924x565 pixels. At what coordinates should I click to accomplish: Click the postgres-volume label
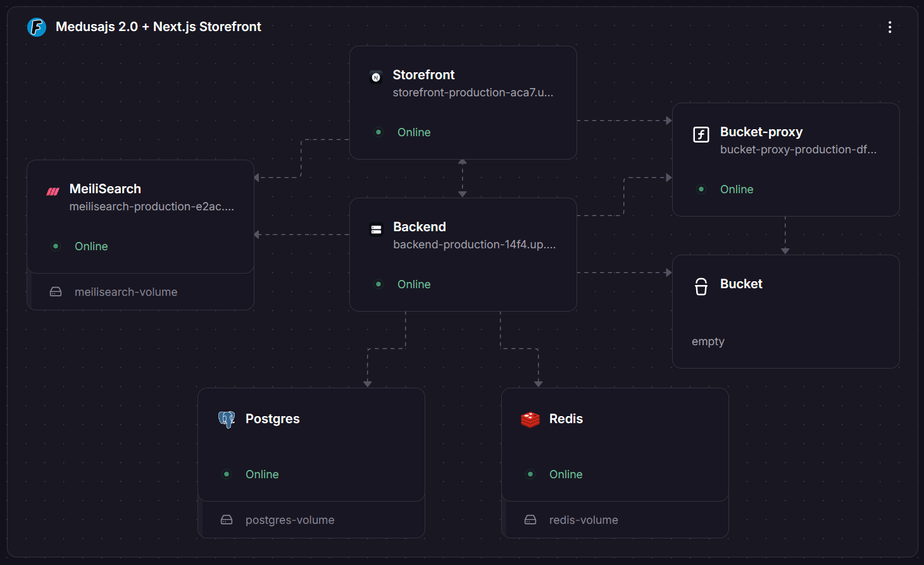(x=290, y=520)
